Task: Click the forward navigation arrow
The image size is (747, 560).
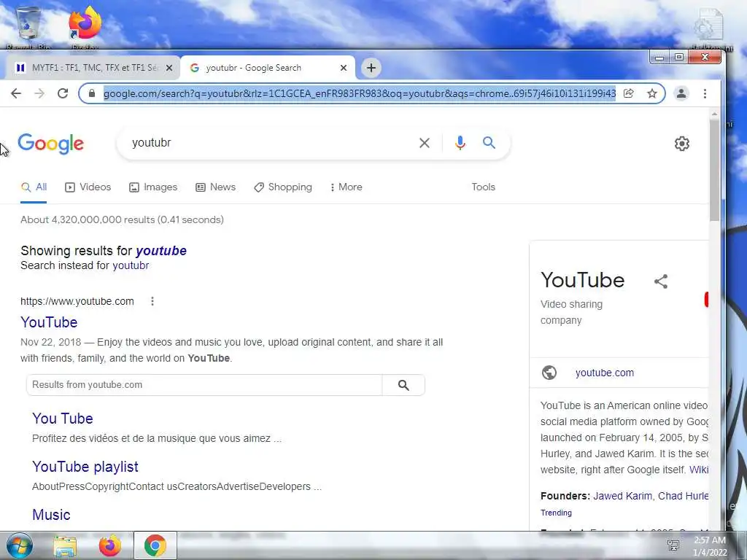Action: click(39, 93)
